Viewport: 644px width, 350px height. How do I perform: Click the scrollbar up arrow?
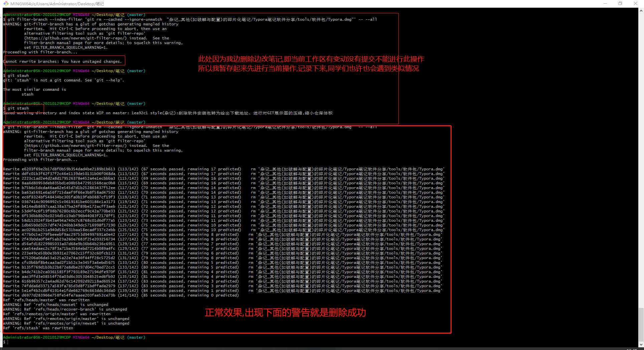[x=641, y=11]
